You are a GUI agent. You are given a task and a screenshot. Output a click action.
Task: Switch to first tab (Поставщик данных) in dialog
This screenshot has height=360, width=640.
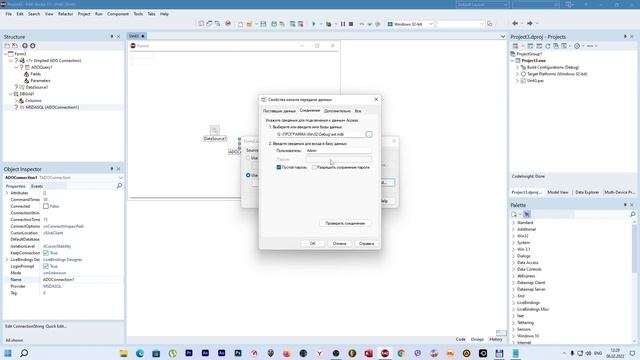coord(279,111)
